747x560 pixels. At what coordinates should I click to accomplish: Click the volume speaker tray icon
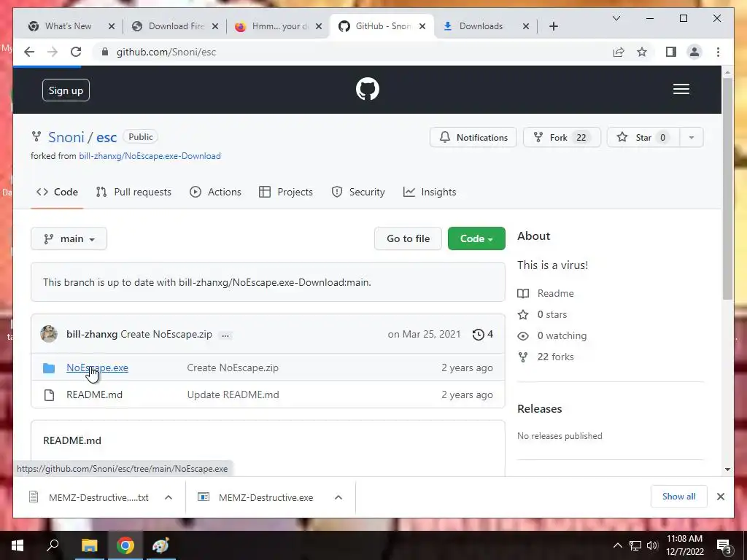(652, 545)
